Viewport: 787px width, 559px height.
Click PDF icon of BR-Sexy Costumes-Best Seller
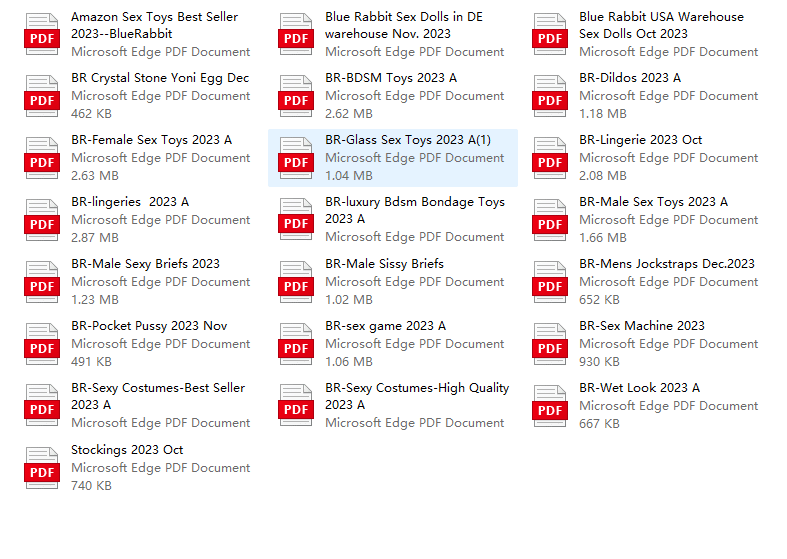42,406
